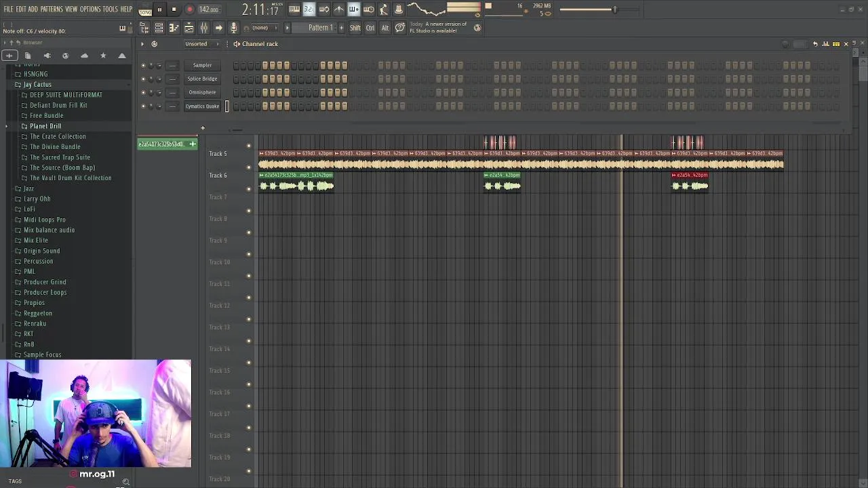Expand the HSNGNG folder
Image resolution: width=868 pixels, height=488 pixels.
point(36,74)
